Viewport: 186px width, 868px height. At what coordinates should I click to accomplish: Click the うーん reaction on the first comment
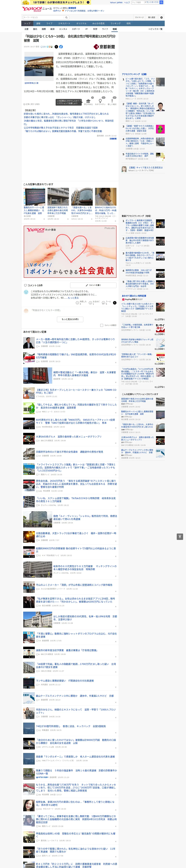click(107, 303)
